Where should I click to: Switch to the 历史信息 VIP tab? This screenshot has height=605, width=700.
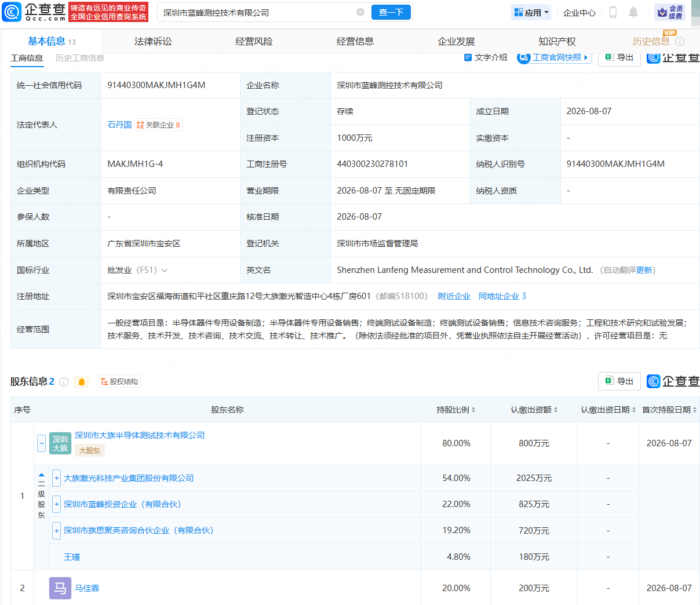[651, 41]
